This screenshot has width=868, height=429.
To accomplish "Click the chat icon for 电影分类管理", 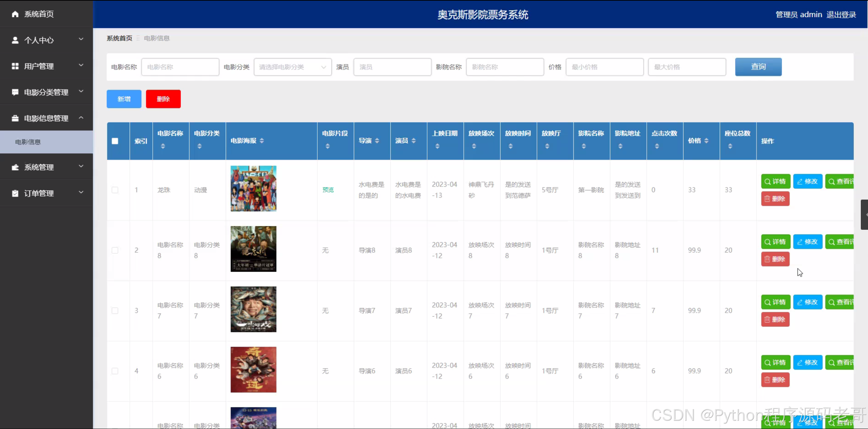I will pyautogui.click(x=15, y=92).
